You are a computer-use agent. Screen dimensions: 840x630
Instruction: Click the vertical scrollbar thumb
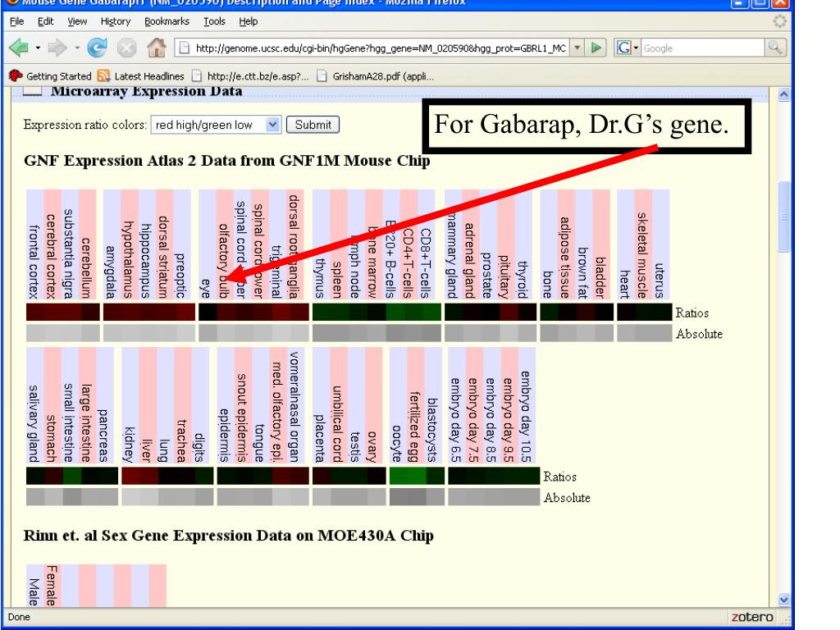(x=783, y=217)
